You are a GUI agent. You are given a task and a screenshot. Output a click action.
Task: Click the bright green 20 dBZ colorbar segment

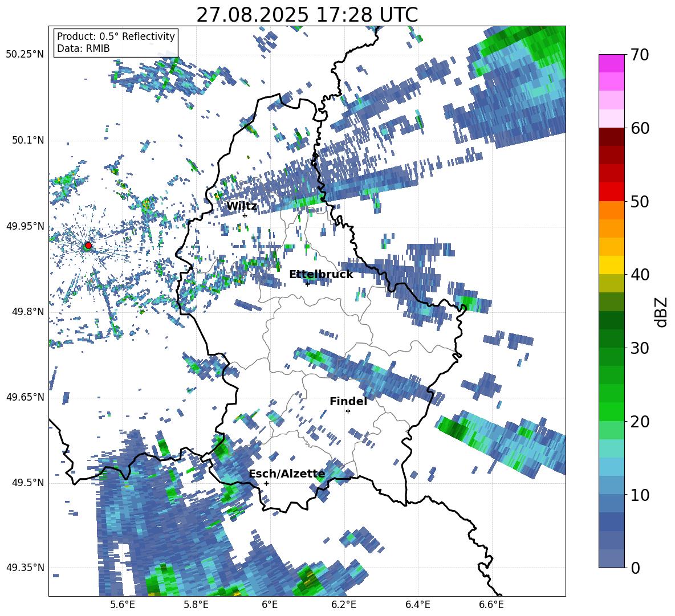tap(611, 411)
